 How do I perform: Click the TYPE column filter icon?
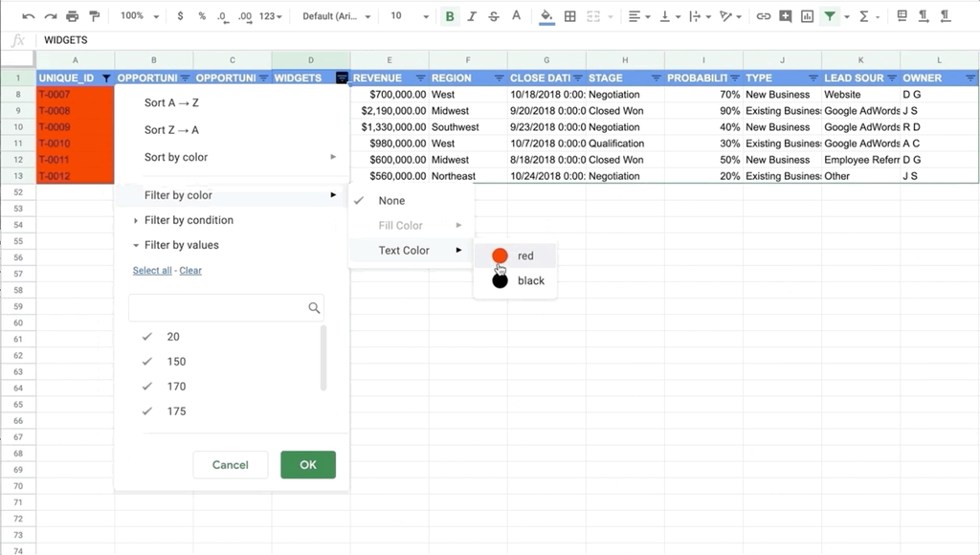[813, 78]
